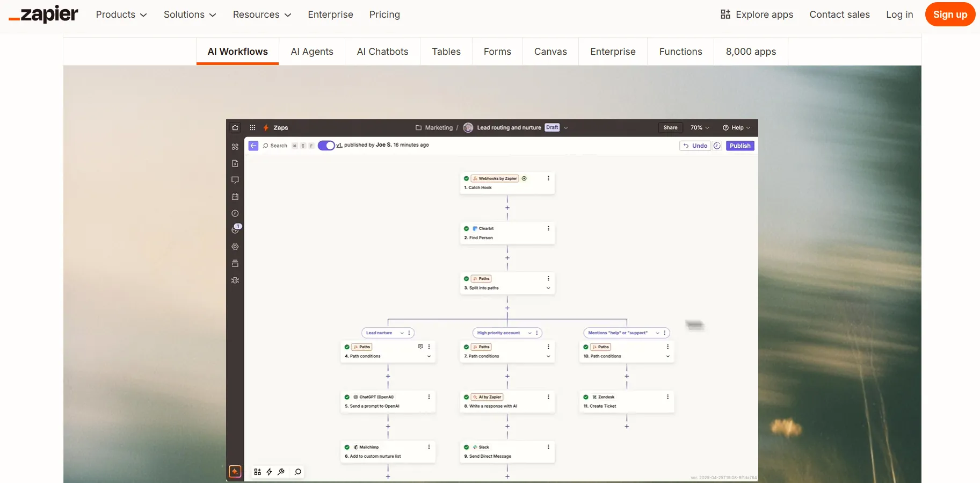The height and width of the screenshot is (483, 980).
Task: Expand the Products dropdown menu
Action: tap(121, 15)
